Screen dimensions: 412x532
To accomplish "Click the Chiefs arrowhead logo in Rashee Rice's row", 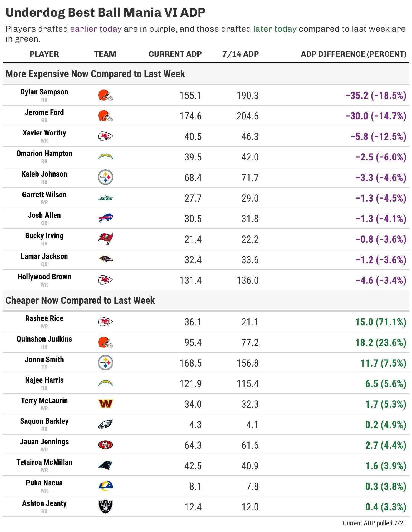I will [105, 322].
